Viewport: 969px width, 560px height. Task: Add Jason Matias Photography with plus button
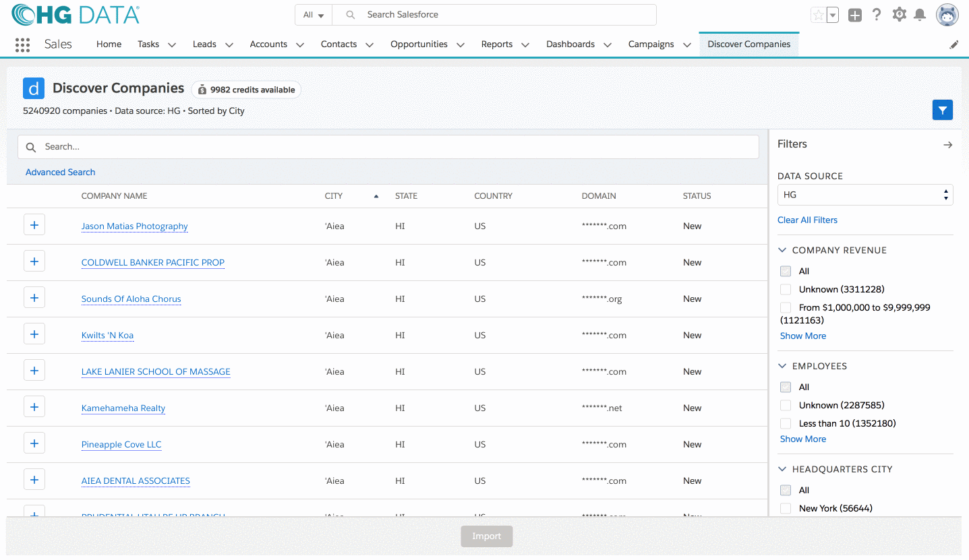(34, 225)
